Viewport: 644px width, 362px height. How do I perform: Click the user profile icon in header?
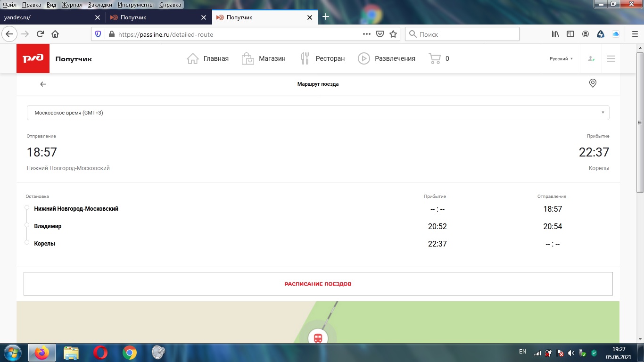tap(591, 59)
